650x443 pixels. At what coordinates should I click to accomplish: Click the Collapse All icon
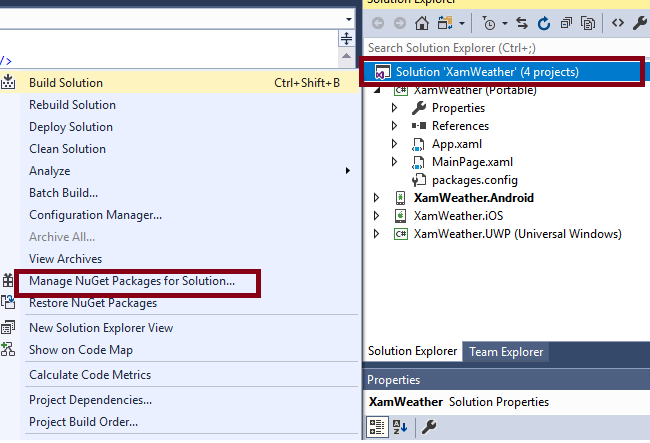tap(566, 23)
